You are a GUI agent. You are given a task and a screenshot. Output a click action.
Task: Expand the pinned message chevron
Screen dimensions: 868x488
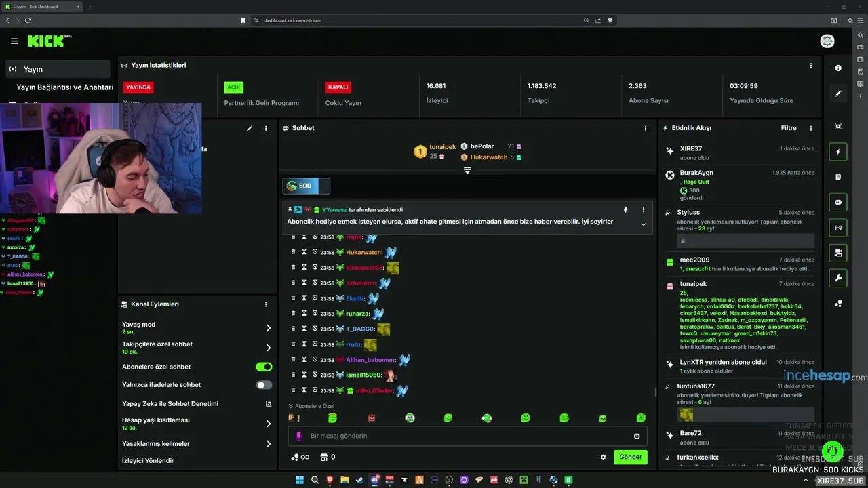(x=644, y=224)
